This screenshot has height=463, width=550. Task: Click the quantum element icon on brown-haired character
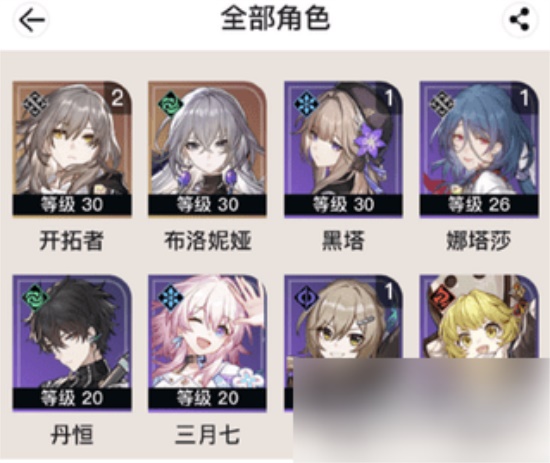pyautogui.click(x=307, y=298)
